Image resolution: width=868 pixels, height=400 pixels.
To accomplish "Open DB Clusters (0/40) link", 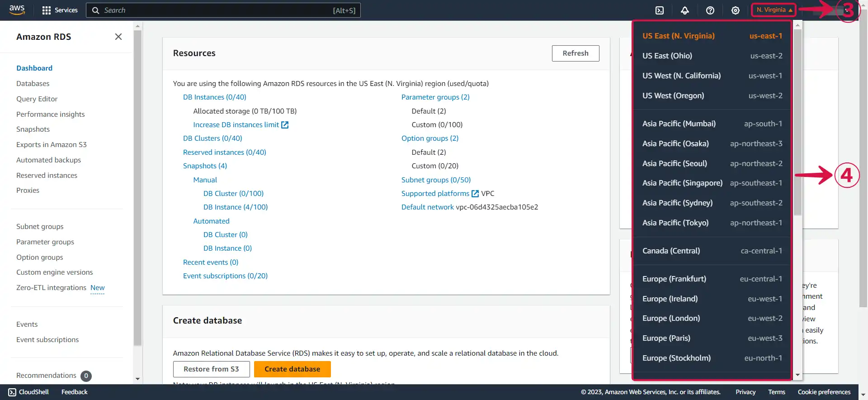I will [212, 138].
